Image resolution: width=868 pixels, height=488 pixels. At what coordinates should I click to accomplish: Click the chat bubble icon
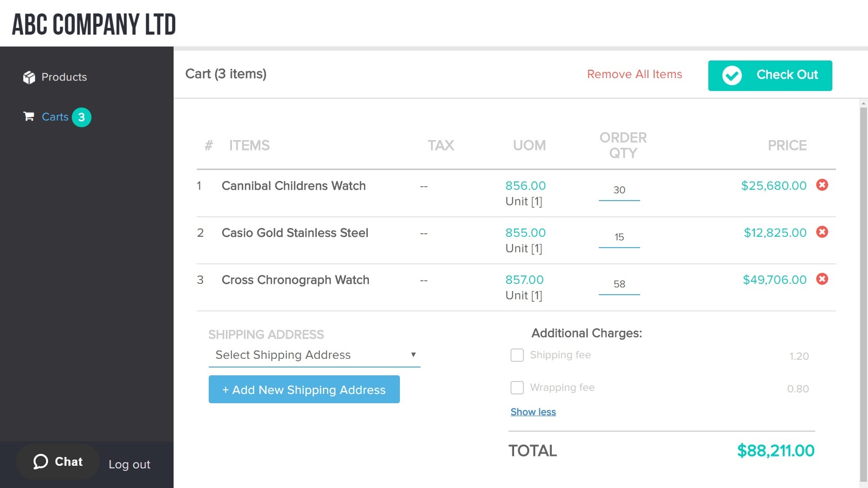pos(41,462)
